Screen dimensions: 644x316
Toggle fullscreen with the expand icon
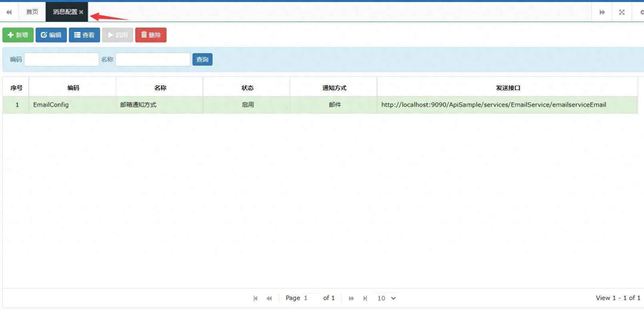pyautogui.click(x=622, y=12)
